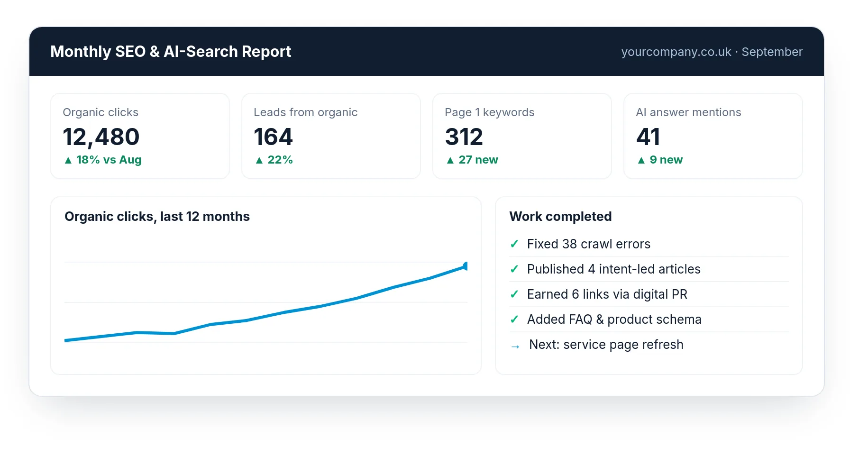Click the 22% increase text

click(280, 160)
